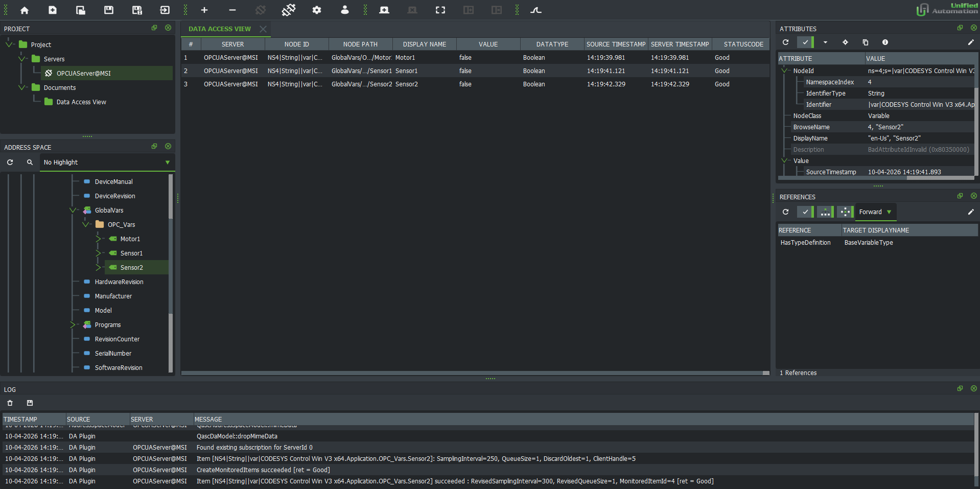Viewport: 980px width, 489px height.
Task: Toggle the checkmark button in Attributes toolbar
Action: pos(805,42)
